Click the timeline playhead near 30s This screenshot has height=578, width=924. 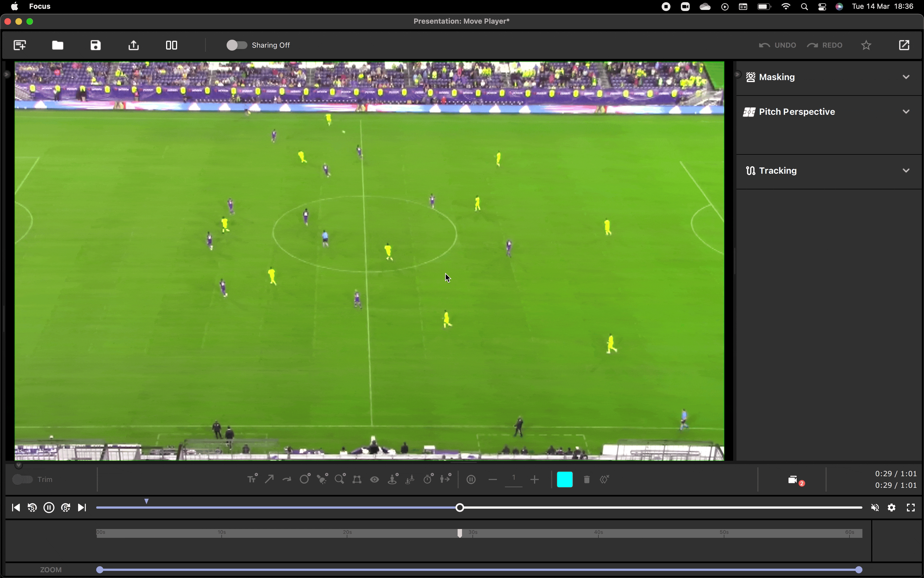460,533
